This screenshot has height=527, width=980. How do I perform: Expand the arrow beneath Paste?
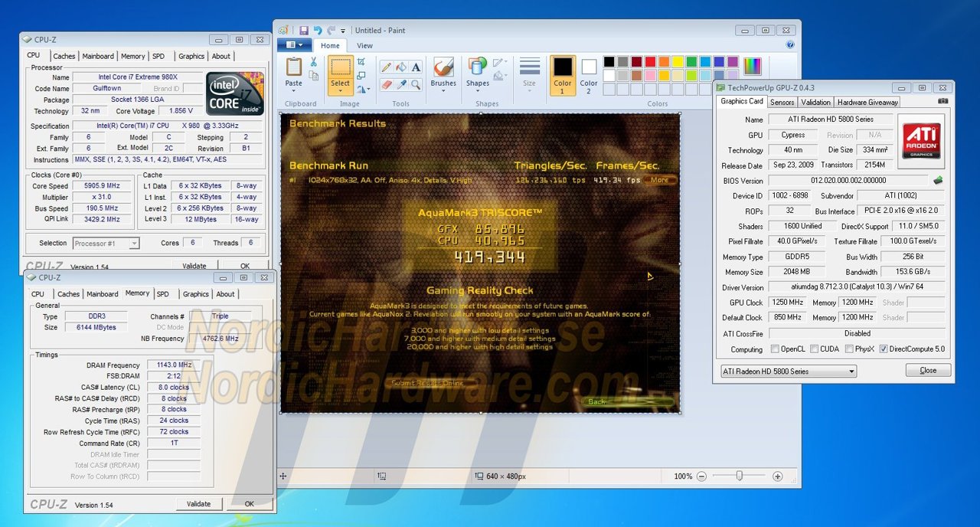293,90
